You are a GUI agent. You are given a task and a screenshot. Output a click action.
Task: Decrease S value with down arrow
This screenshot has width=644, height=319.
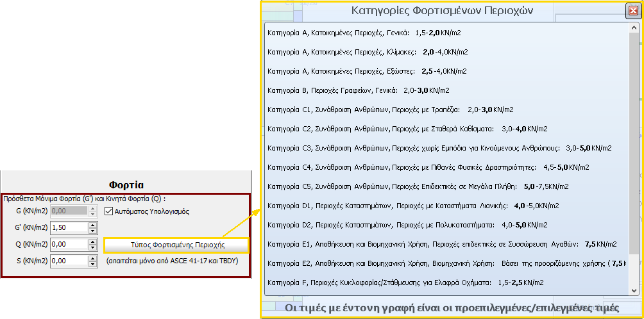[94, 264]
